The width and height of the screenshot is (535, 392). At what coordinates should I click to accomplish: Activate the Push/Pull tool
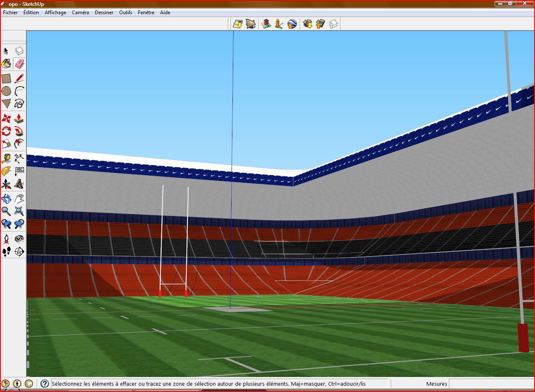[19, 118]
